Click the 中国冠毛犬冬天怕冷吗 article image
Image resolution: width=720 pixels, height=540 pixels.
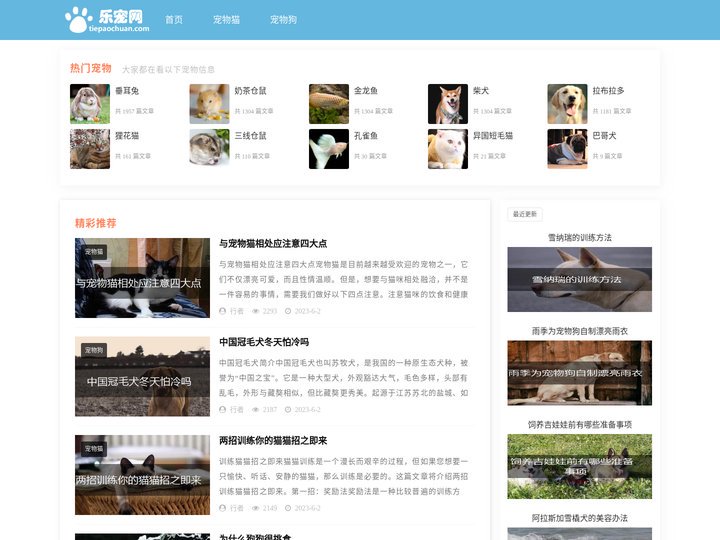[142, 377]
